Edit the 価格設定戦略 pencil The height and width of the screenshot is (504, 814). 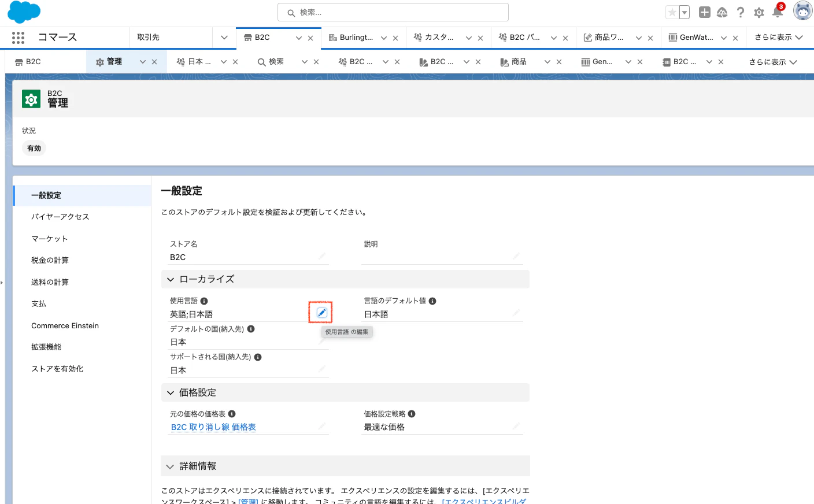[x=516, y=426]
